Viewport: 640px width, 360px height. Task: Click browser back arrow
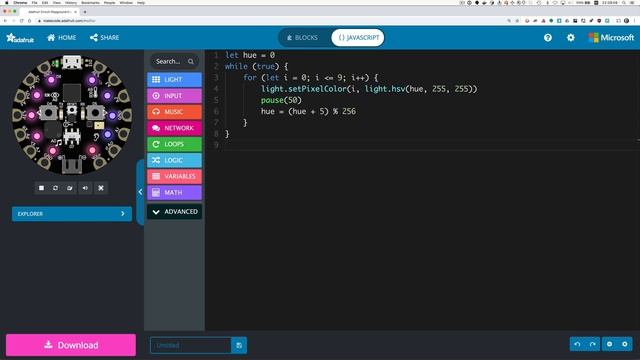click(5, 20)
